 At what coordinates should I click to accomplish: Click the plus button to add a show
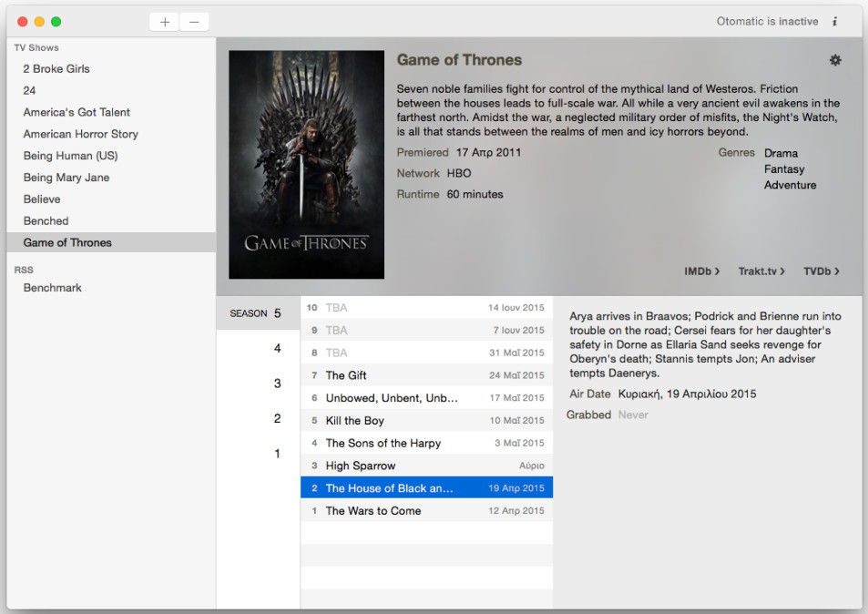165,22
